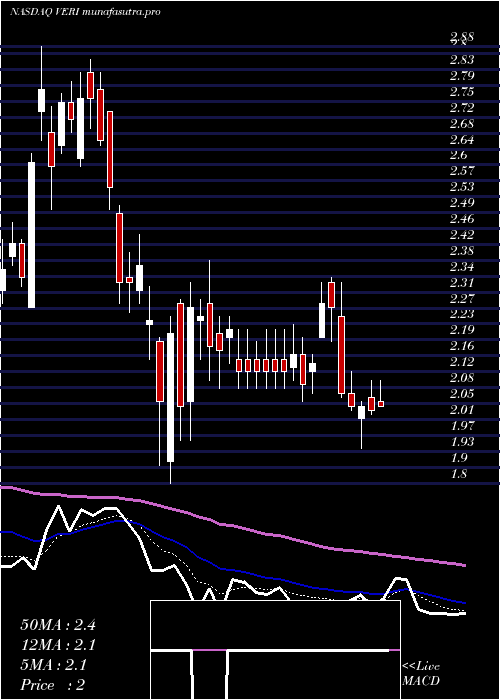
Task: Select the 2.83 price axis label
Action: [x=462, y=59]
